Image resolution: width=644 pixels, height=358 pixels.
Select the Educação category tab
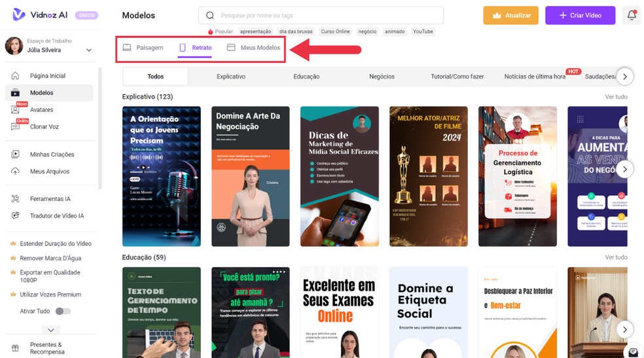point(306,77)
